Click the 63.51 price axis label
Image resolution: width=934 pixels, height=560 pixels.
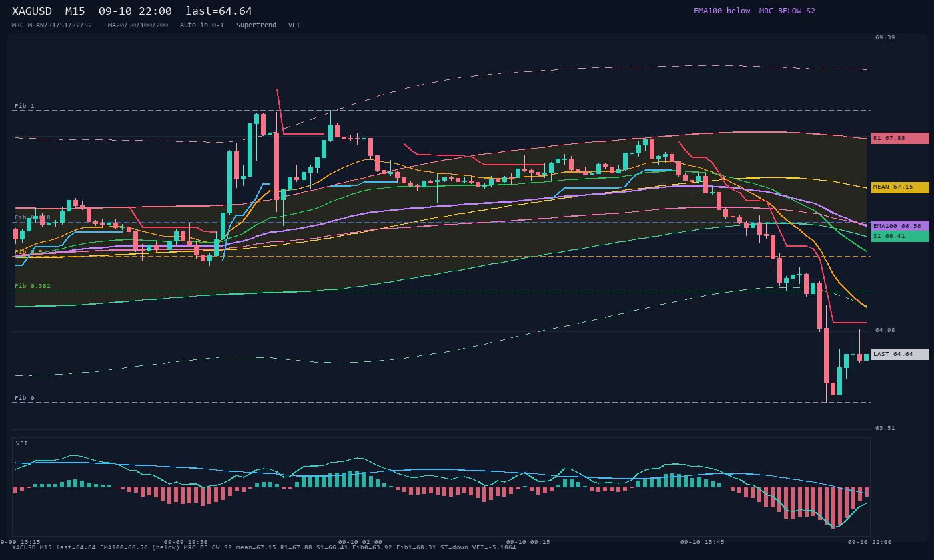pos(885,428)
